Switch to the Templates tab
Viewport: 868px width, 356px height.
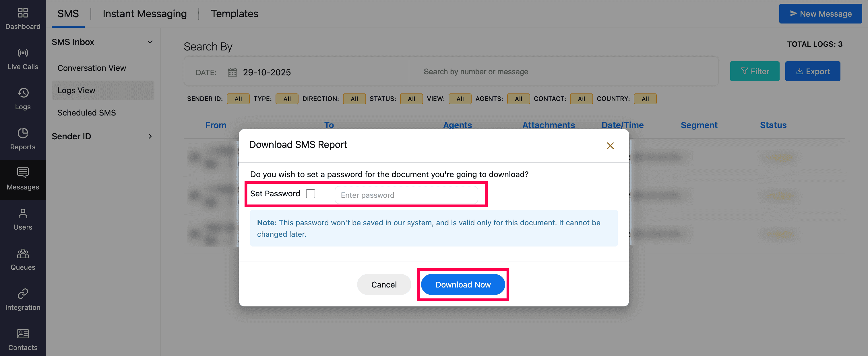point(234,14)
